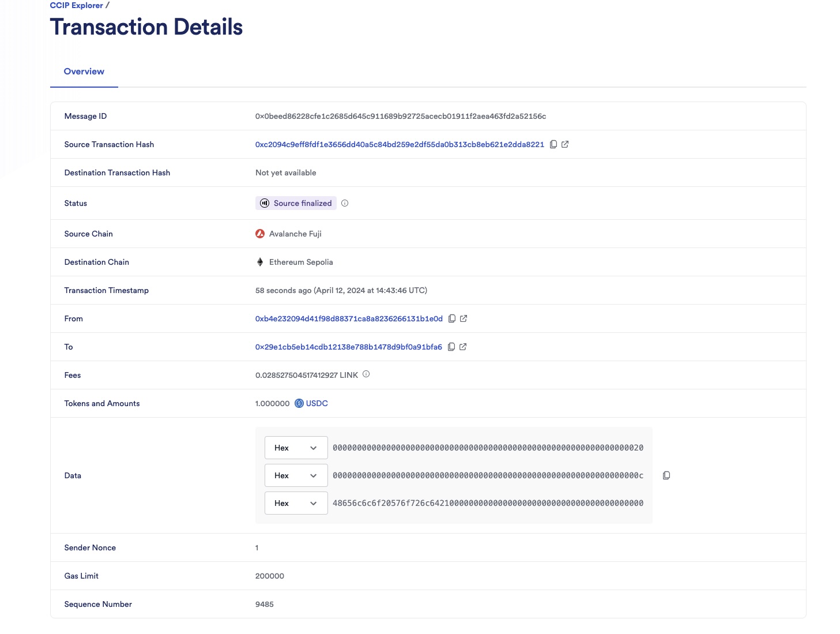Copy the To address
Viewport: 840px width, 634px height.
click(451, 347)
